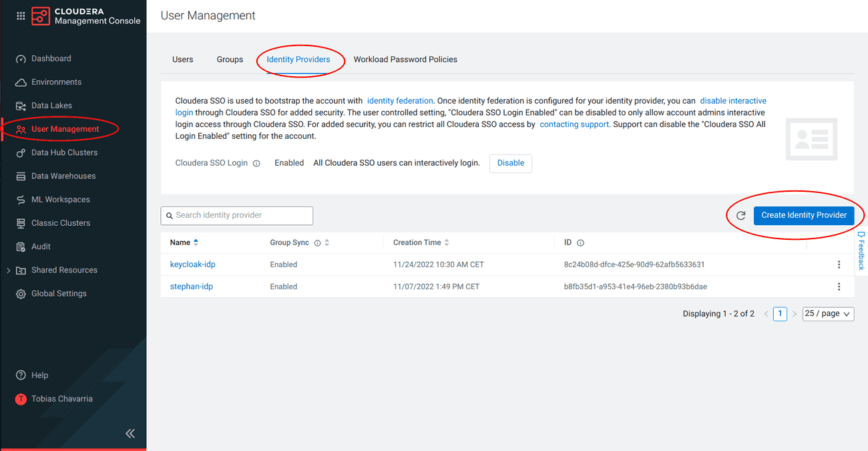Sort by Creation Time column
This screenshot has width=868, height=451.
[x=421, y=243]
